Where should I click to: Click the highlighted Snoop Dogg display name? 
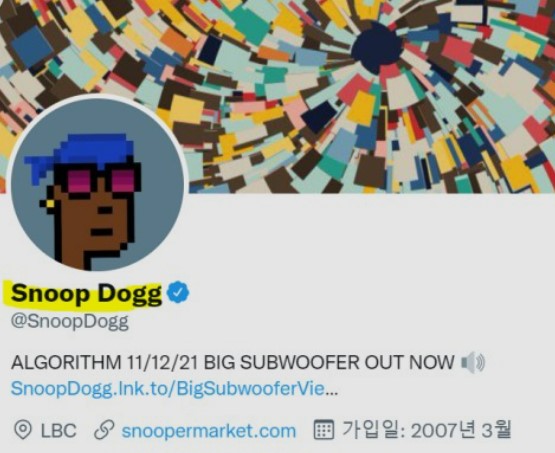pos(86,294)
